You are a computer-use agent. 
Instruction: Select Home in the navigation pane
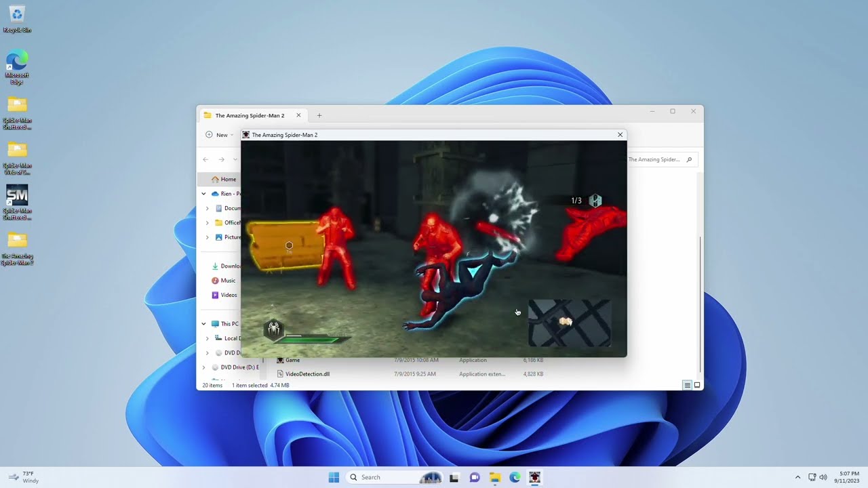[228, 180]
